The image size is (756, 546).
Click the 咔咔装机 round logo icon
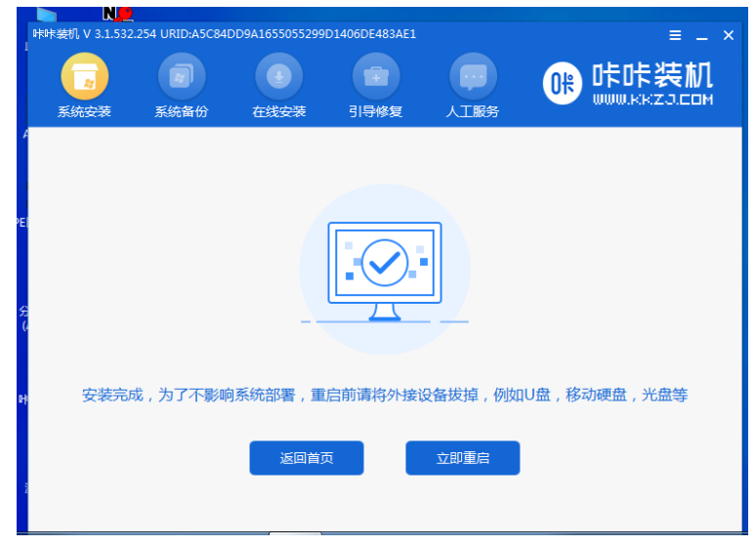click(x=562, y=85)
